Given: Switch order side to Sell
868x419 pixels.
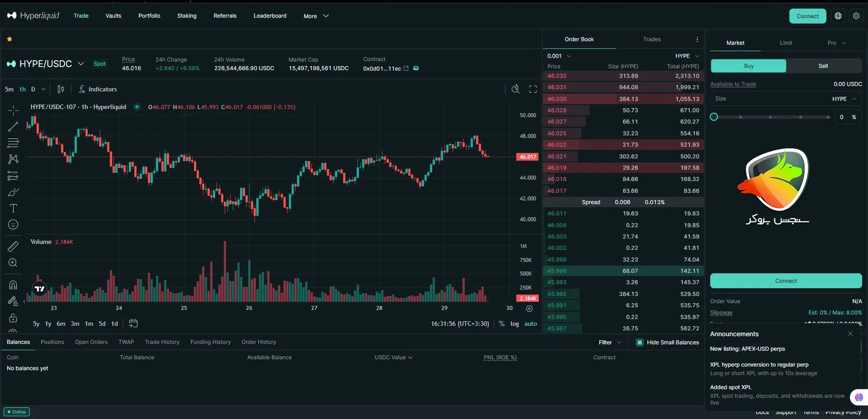Looking at the screenshot, I should pyautogui.click(x=823, y=66).
